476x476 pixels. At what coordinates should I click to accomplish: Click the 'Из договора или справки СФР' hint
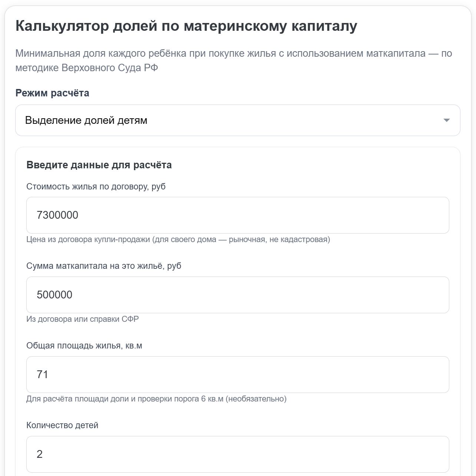pos(83,319)
